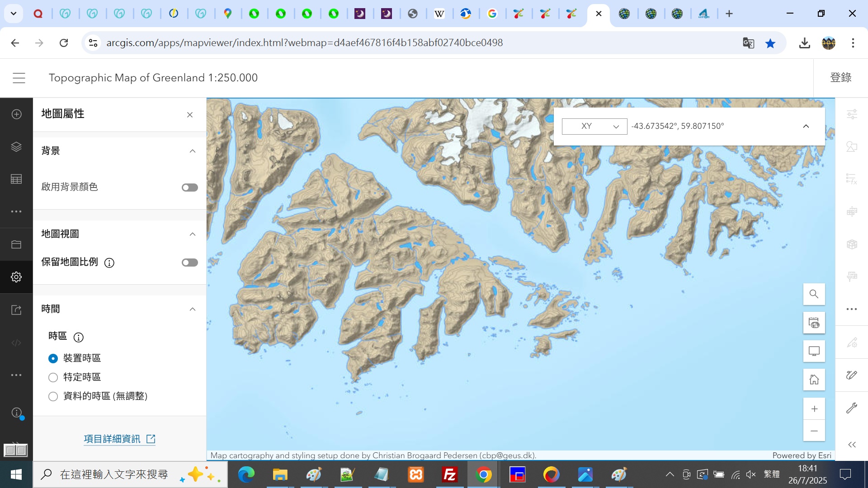Click the 登錄 sign-in button
This screenshot has height=488, width=868.
click(x=840, y=78)
